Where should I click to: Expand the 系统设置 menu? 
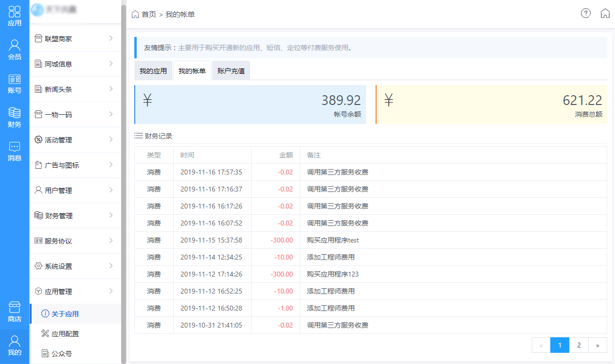75,266
